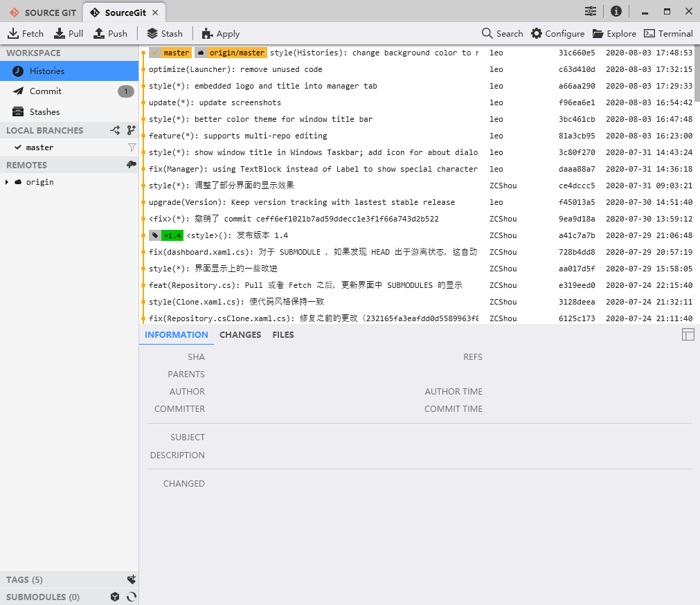The image size is (700, 605).
Task: Click the pending changes count badge on Commit
Action: (x=126, y=91)
